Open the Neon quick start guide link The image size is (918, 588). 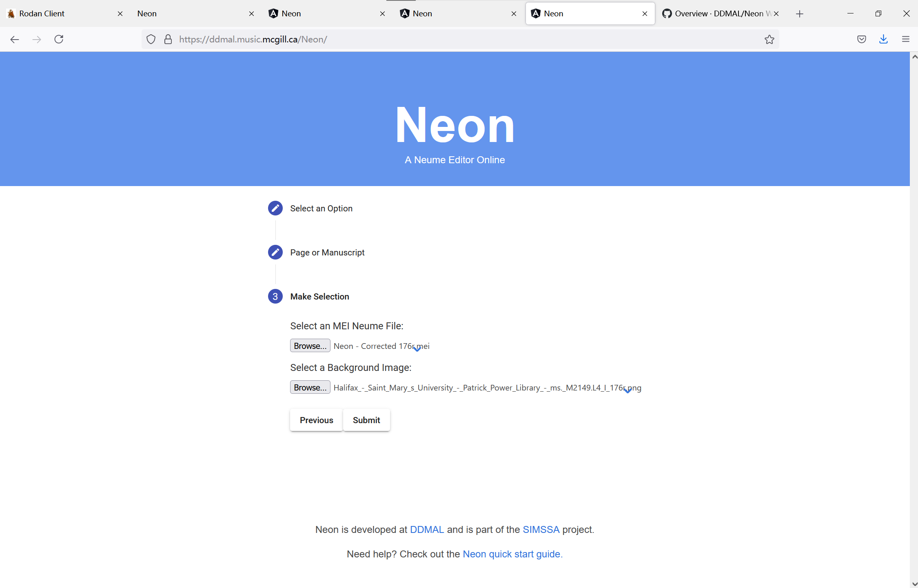(512, 554)
